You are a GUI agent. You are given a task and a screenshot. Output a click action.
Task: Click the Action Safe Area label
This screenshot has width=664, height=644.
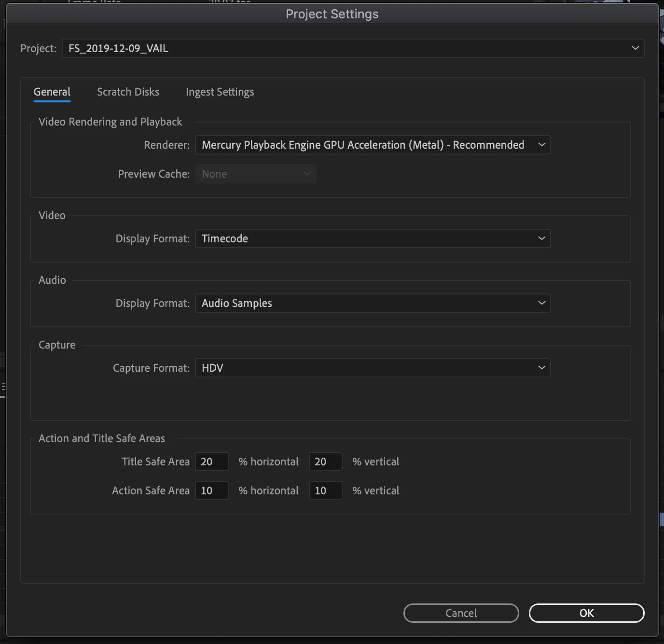tap(151, 490)
